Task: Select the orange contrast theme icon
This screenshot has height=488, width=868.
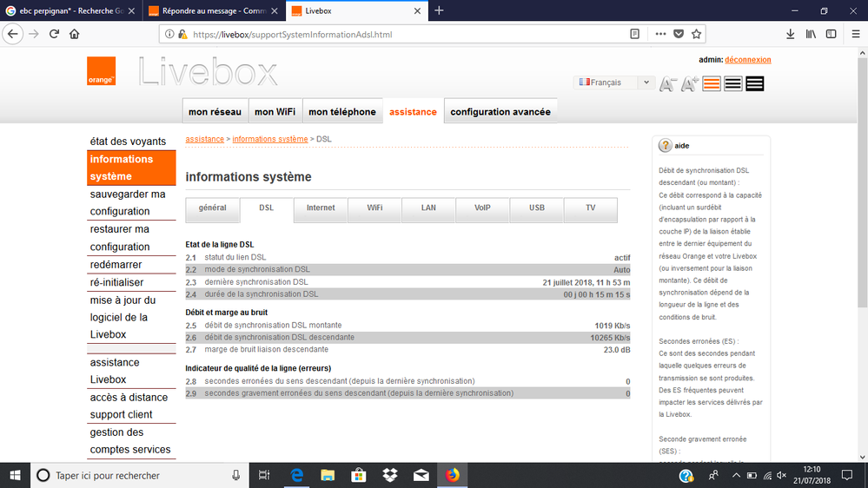Action: pos(712,83)
